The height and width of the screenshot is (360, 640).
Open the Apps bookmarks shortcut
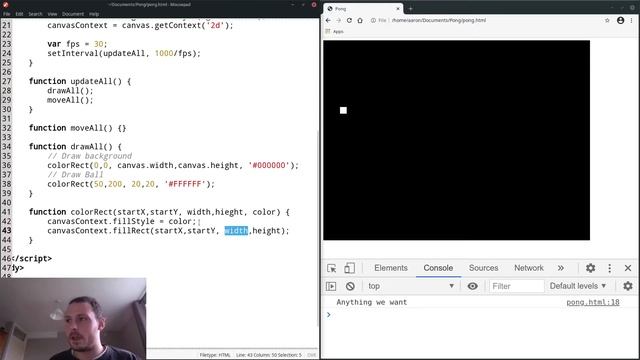pos(335,31)
